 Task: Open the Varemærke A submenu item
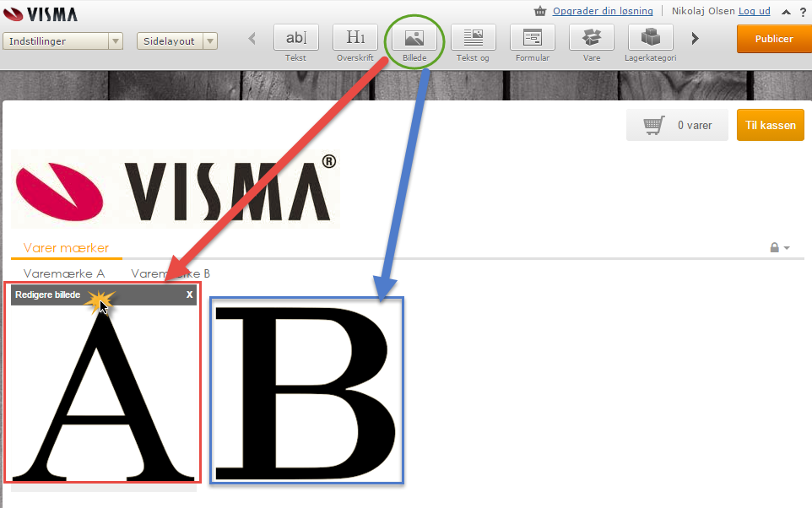(x=64, y=273)
